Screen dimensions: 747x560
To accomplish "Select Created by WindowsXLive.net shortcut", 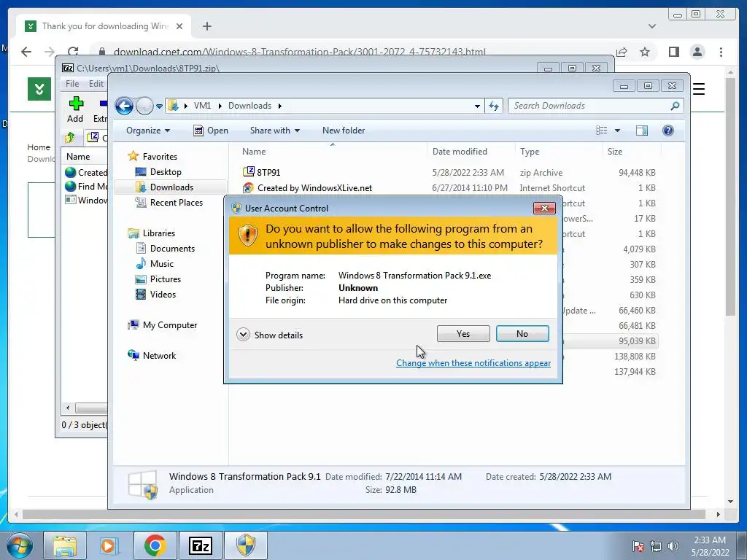I will coord(314,187).
